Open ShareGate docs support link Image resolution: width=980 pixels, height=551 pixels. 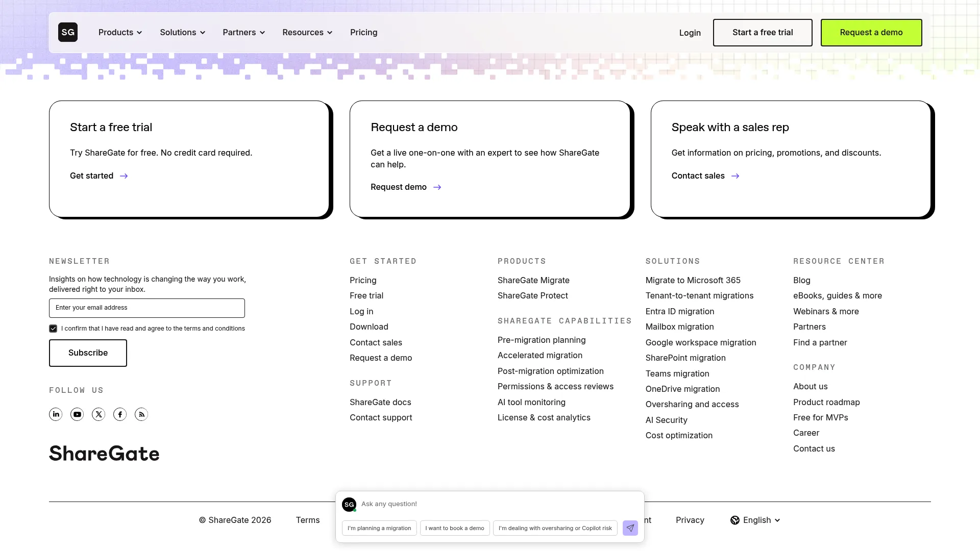tap(380, 403)
